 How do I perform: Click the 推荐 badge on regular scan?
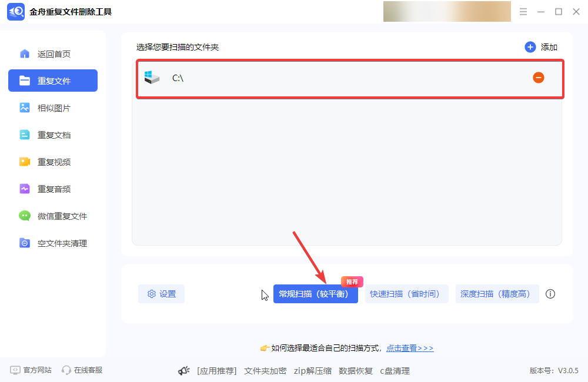point(352,282)
